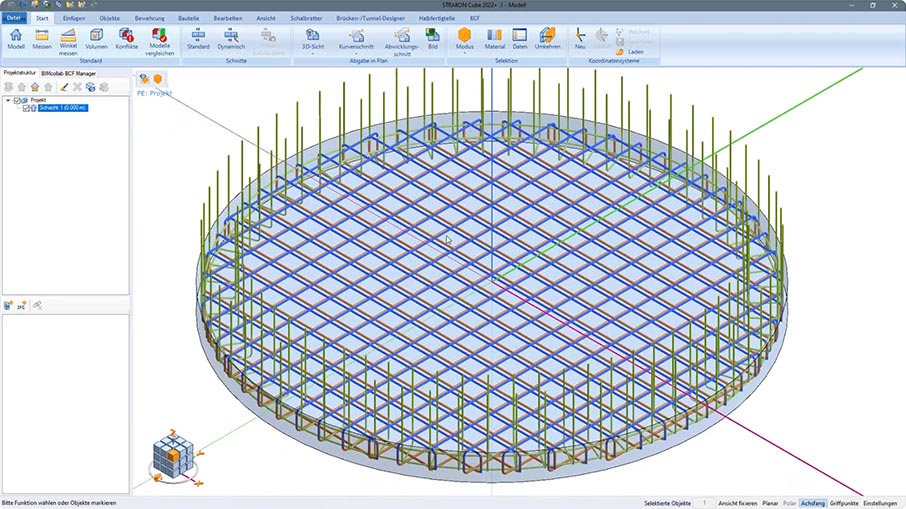The height and width of the screenshot is (509, 906).
Task: Expand the Kurvenschnitt dropdown arrow
Action: (357, 54)
